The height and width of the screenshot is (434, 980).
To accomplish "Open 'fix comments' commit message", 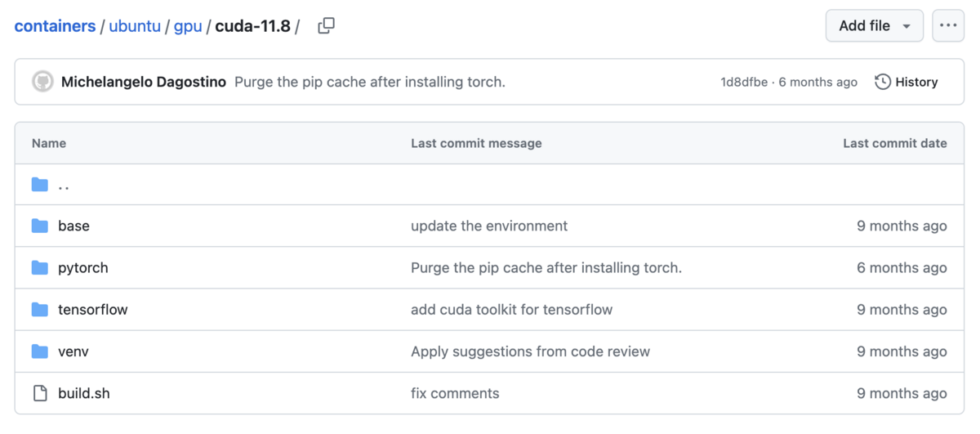I will tap(455, 394).
